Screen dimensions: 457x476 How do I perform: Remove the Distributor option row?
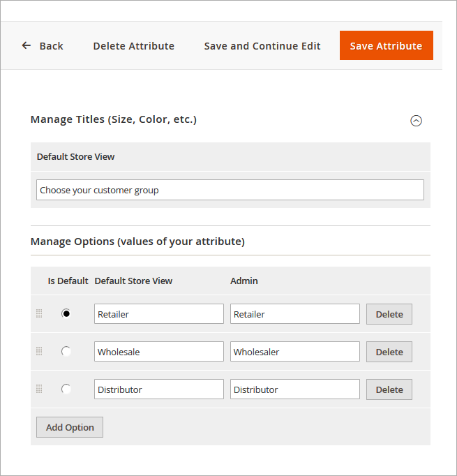click(389, 389)
